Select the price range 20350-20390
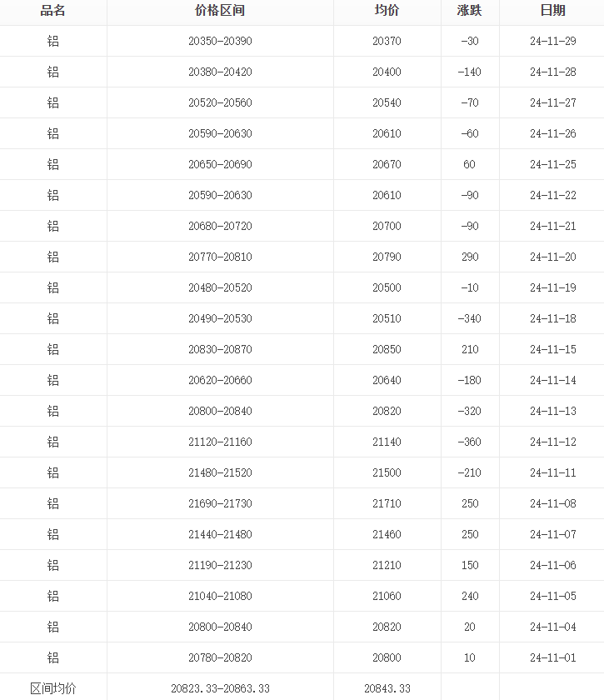604x700 pixels. pyautogui.click(x=220, y=41)
